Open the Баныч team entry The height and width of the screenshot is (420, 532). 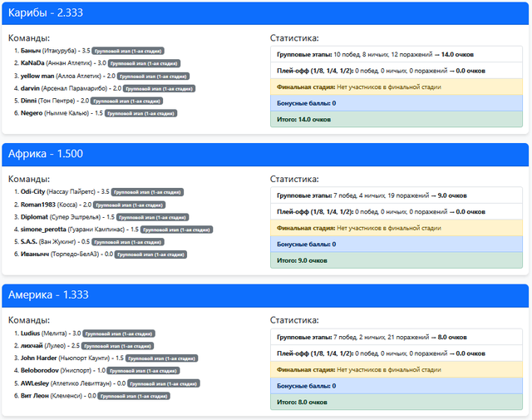tap(32, 51)
